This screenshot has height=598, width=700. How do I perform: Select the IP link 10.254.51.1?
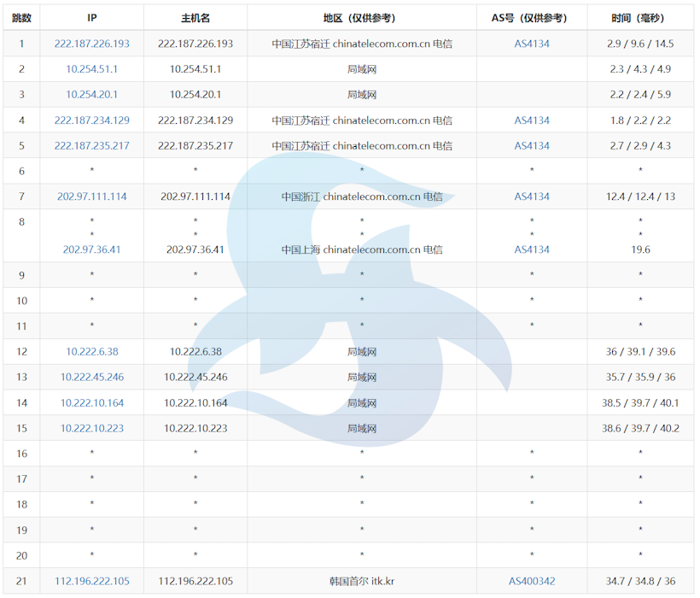(x=91, y=69)
